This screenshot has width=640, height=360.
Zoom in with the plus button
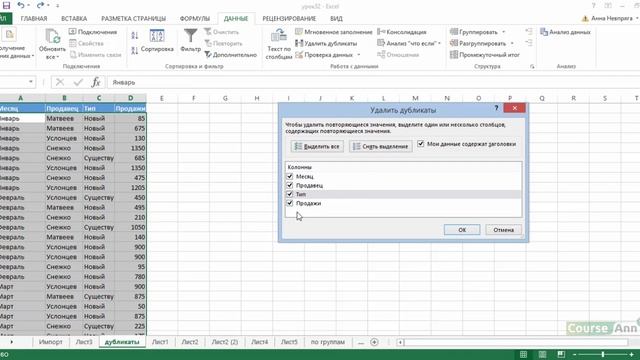632,354
